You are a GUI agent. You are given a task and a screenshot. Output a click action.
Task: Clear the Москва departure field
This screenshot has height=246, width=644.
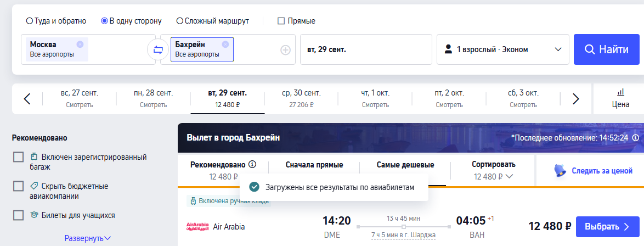[80, 44]
